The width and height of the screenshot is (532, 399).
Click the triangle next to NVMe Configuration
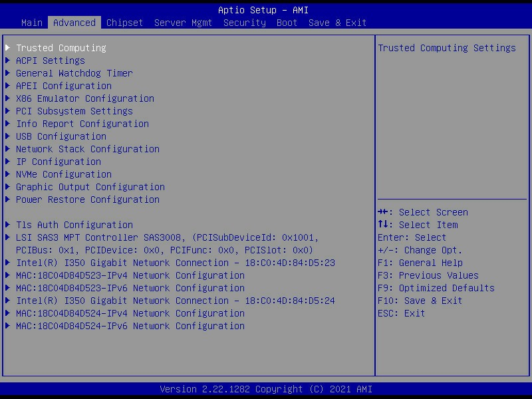pos(8,174)
